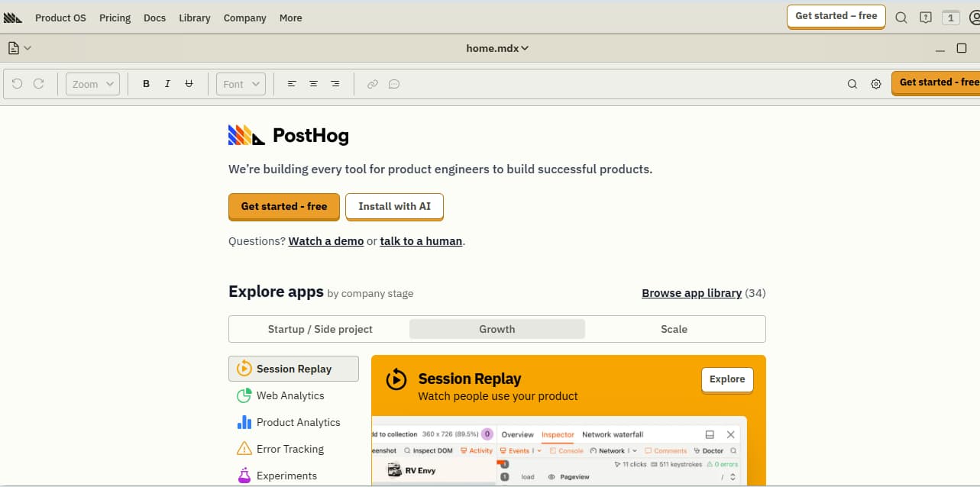Click the Error Tracking warning triangle icon
Screen dimensions: 980x487
coord(244,449)
